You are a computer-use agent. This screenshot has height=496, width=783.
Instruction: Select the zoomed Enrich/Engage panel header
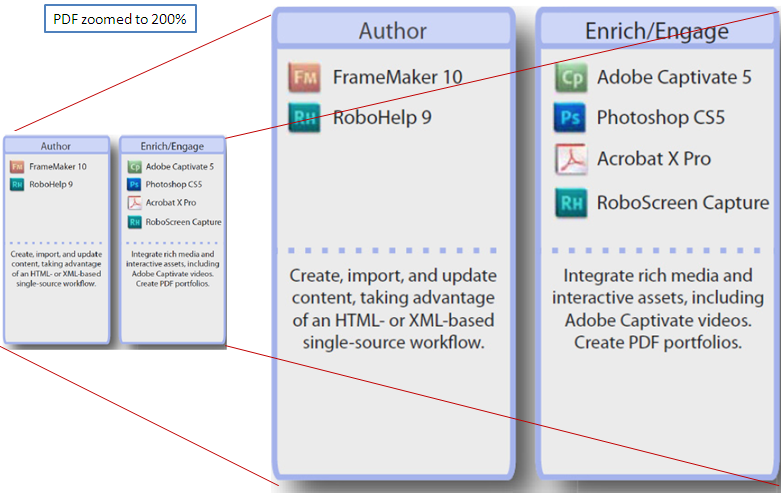(657, 31)
